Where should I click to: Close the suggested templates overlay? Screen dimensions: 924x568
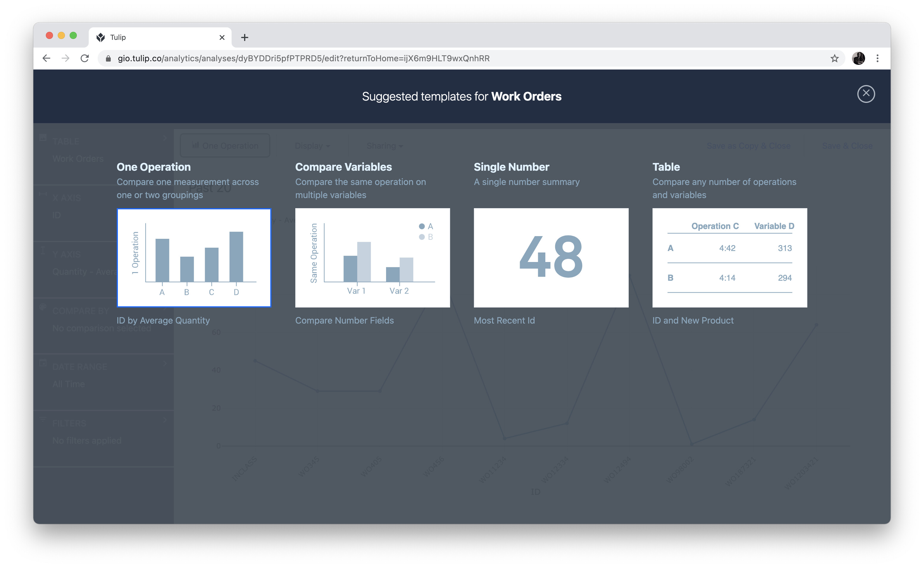click(x=866, y=94)
